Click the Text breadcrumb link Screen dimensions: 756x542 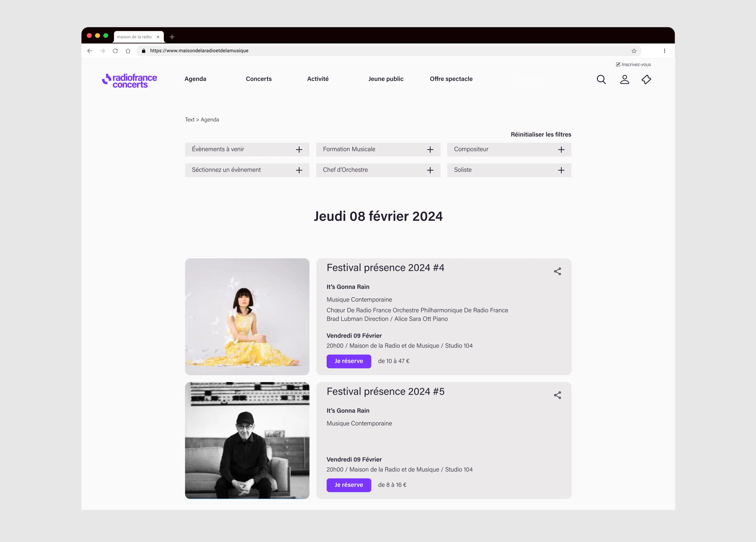click(190, 119)
